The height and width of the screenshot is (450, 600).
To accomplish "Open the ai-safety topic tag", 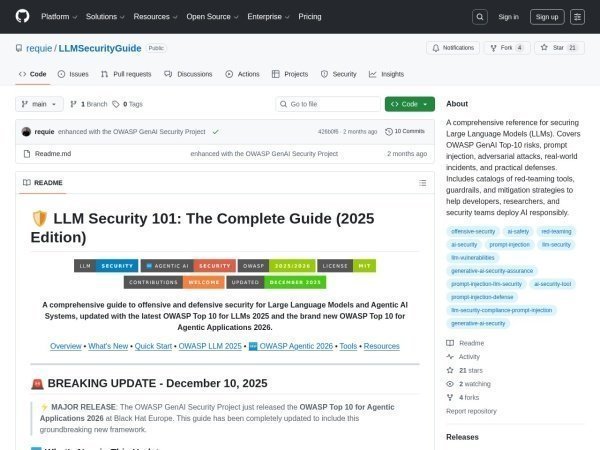I will [x=518, y=232].
